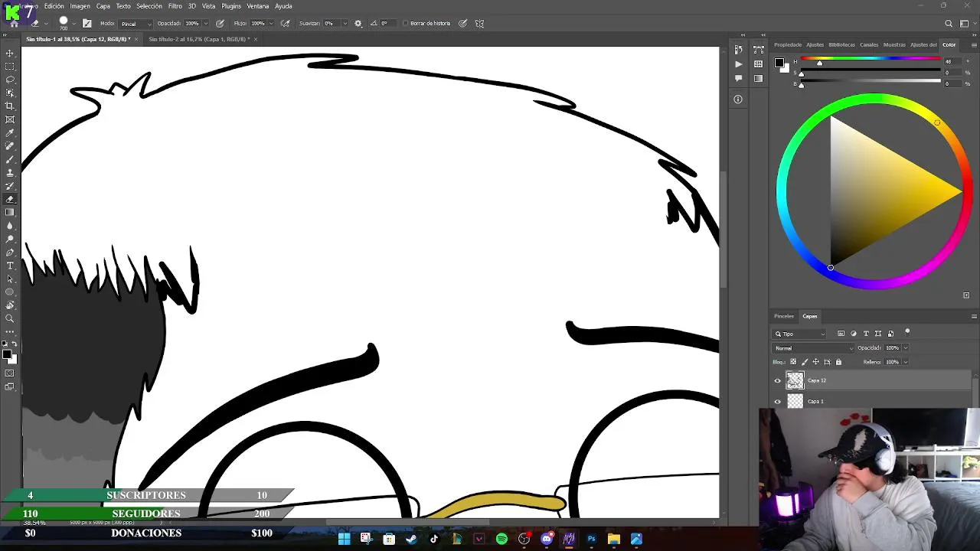
Task: Open the Normal blend mode dropdown
Action: pyautogui.click(x=812, y=348)
